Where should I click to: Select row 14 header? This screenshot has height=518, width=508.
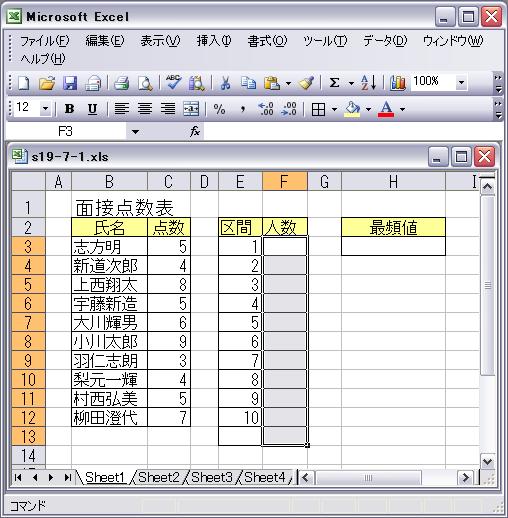pos(28,455)
